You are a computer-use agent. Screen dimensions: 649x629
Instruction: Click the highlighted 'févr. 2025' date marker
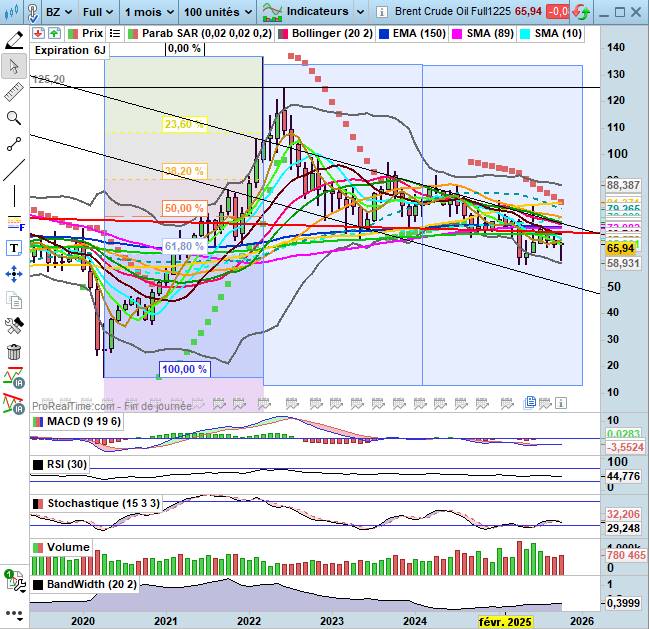(x=504, y=622)
